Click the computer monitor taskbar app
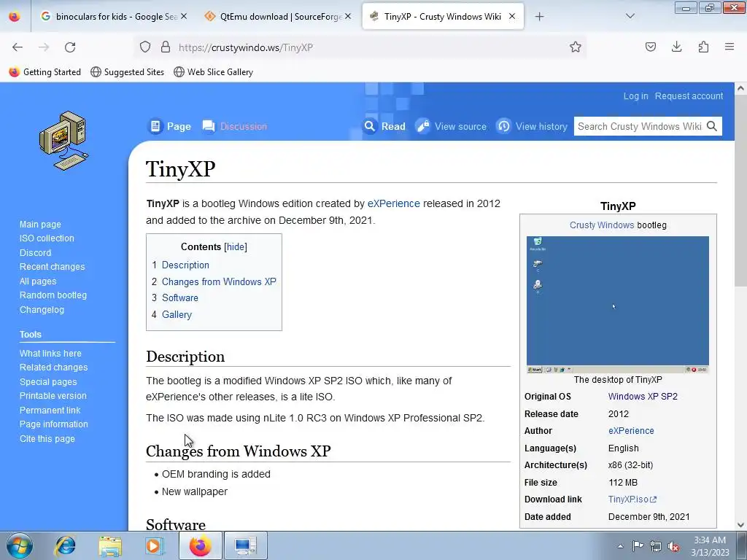This screenshot has height=560, width=747. pos(245,545)
